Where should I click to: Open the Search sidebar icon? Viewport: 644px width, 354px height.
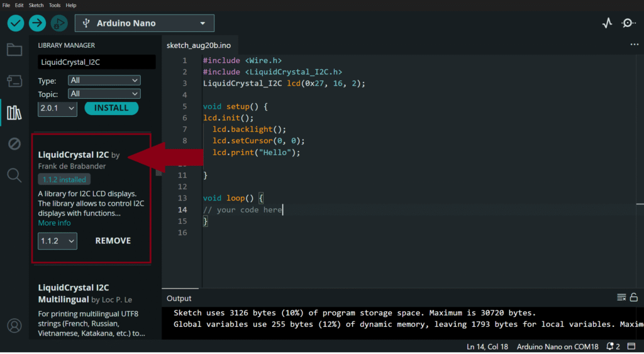tap(14, 175)
